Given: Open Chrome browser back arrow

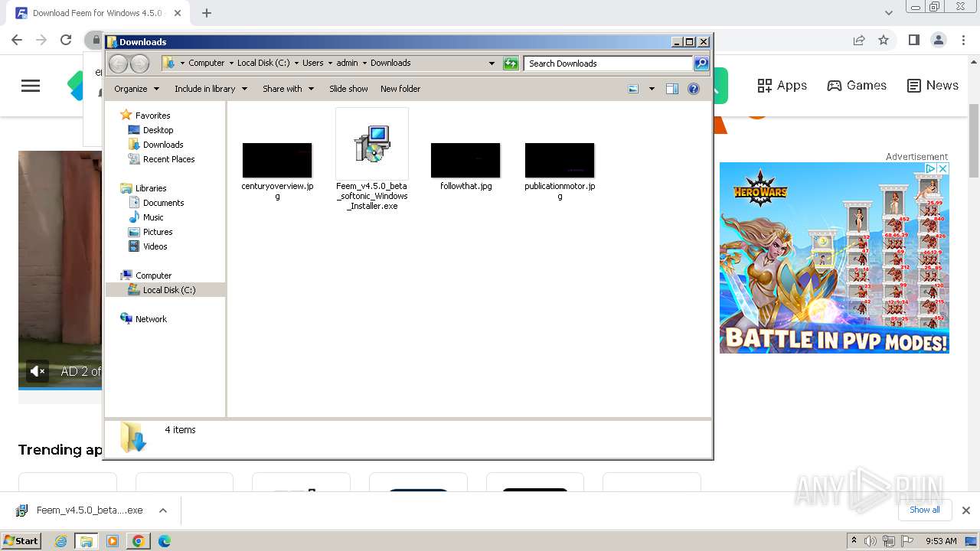Looking at the screenshot, I should tap(17, 40).
